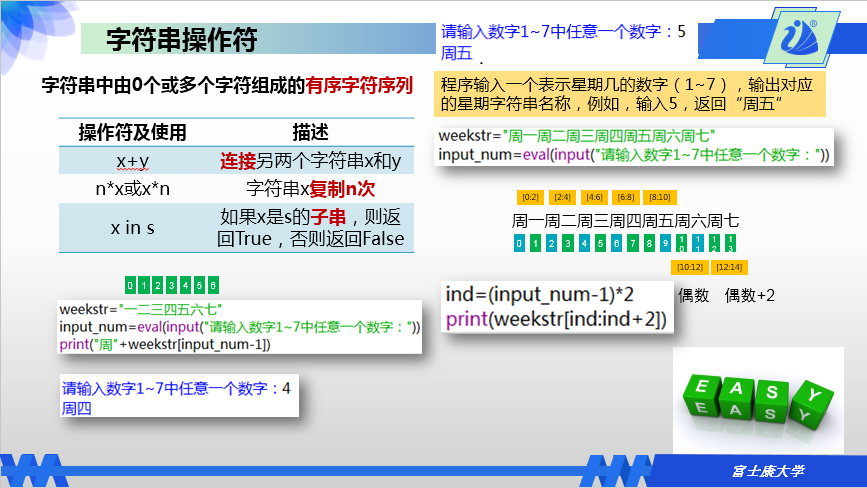This screenshot has height=488, width=867.
Task: Click the label 偶数+2
Action: 750,296
